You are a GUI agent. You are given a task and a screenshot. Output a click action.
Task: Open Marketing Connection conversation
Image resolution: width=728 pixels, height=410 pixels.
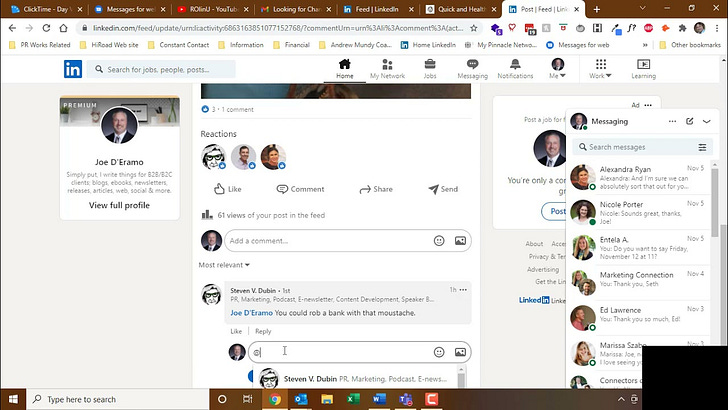[638, 283]
